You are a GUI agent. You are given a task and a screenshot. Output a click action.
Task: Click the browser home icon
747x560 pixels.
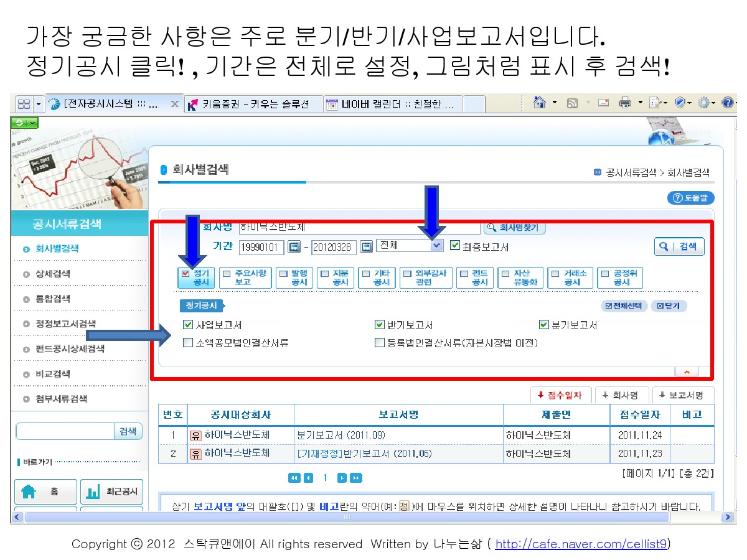coord(540,103)
